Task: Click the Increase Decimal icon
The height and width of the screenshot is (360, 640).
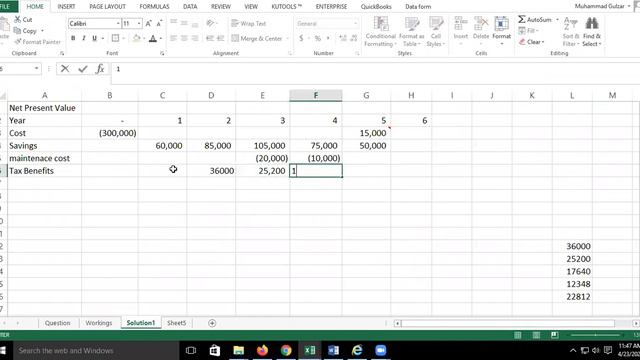Action: [343, 38]
